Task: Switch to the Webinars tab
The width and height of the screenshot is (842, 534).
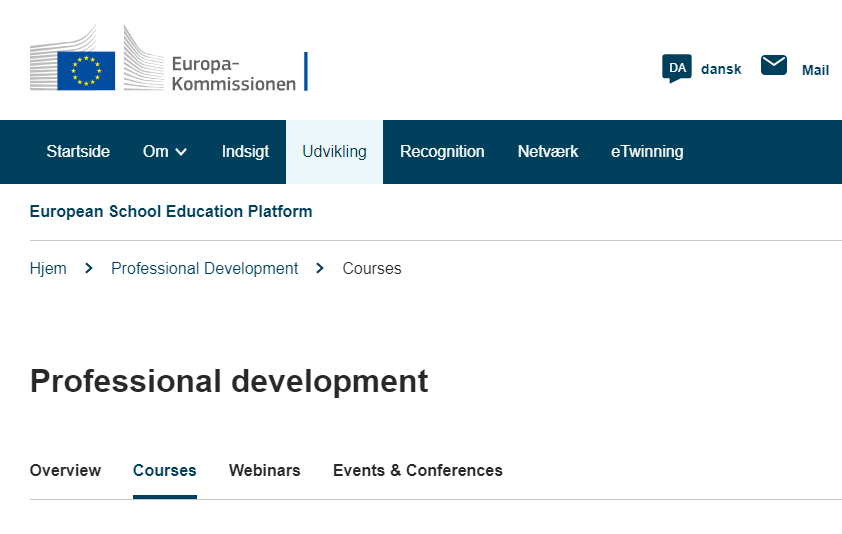Action: click(x=265, y=470)
